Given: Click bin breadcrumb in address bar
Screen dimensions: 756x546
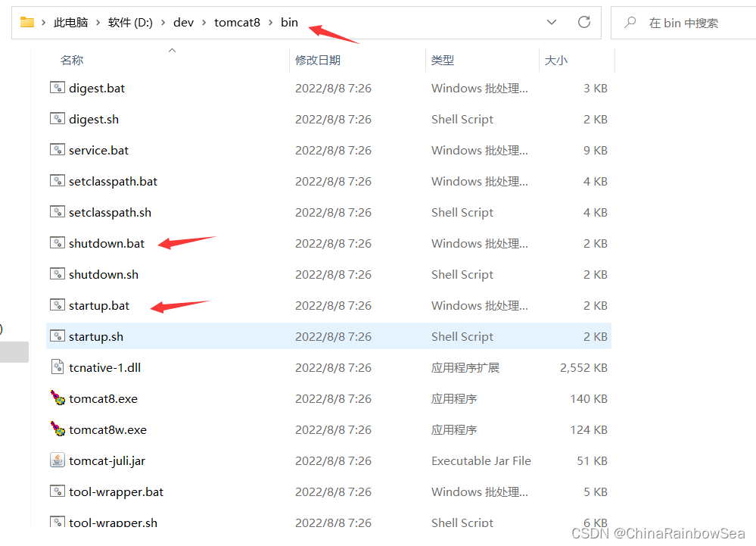Looking at the screenshot, I should point(289,23).
